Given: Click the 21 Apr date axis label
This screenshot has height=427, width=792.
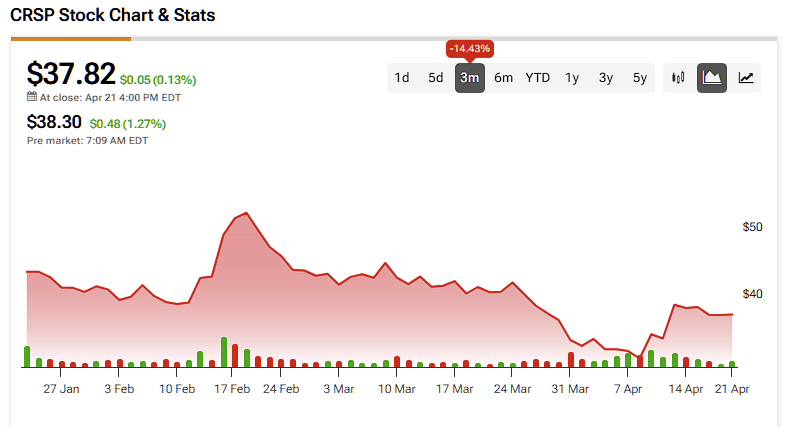Looking at the screenshot, I should pos(732,389).
